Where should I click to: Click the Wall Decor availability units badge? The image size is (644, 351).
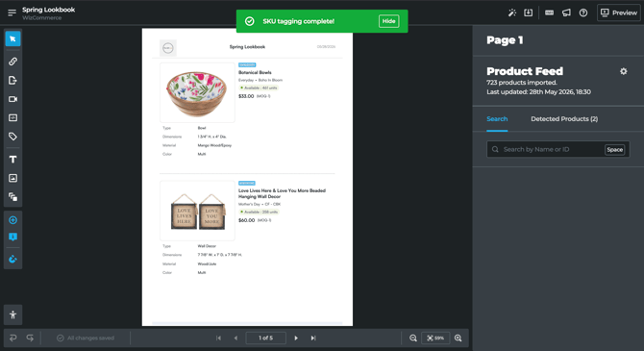(x=259, y=213)
